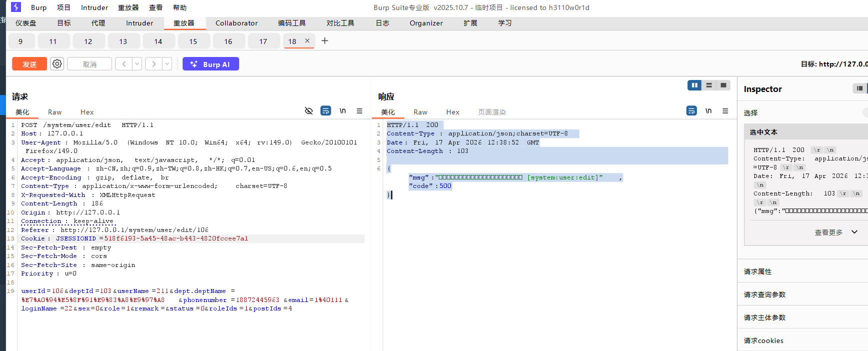
Task: Toggle word wrap icon in response panel
Action: tap(691, 111)
